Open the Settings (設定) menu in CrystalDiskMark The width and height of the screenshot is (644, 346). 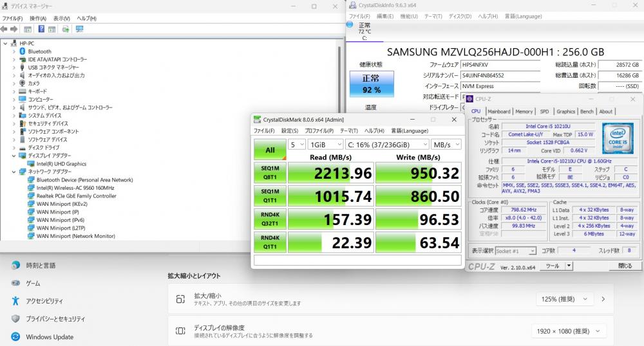[x=290, y=131]
